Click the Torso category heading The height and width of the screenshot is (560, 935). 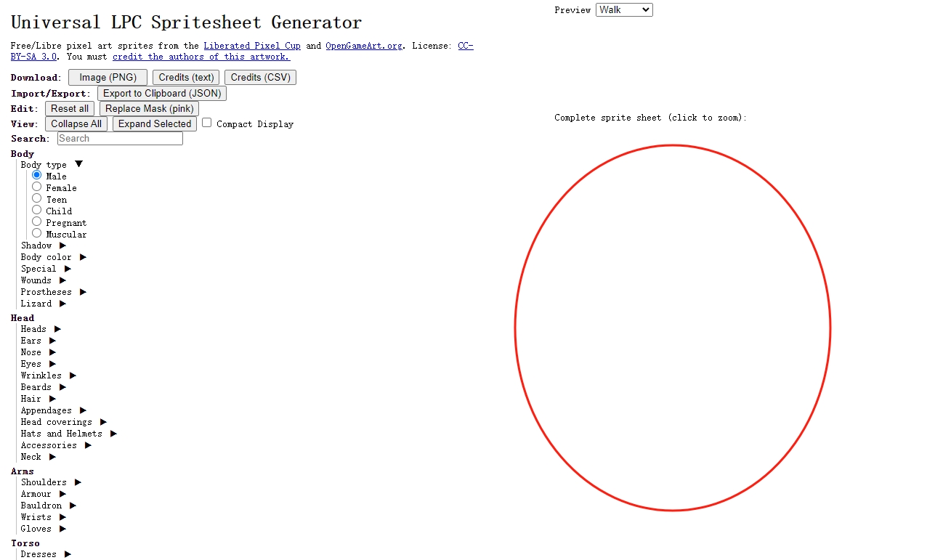(x=25, y=543)
